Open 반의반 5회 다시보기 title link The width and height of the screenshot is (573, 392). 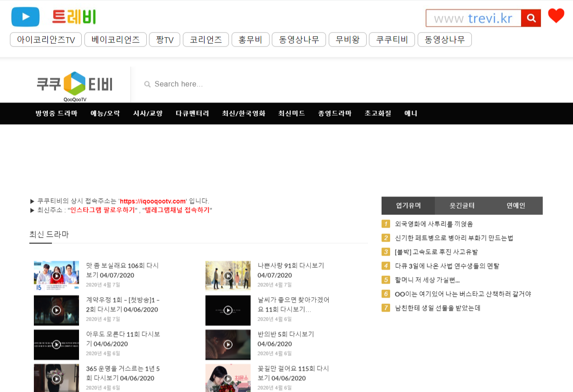[286, 339]
